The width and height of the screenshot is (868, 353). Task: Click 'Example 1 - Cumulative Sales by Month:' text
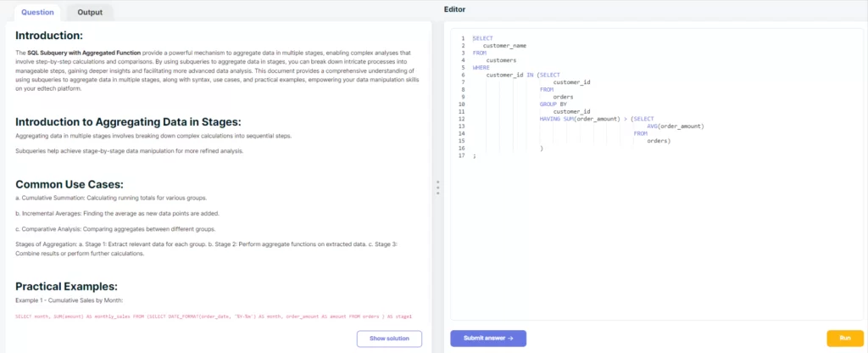70,300
